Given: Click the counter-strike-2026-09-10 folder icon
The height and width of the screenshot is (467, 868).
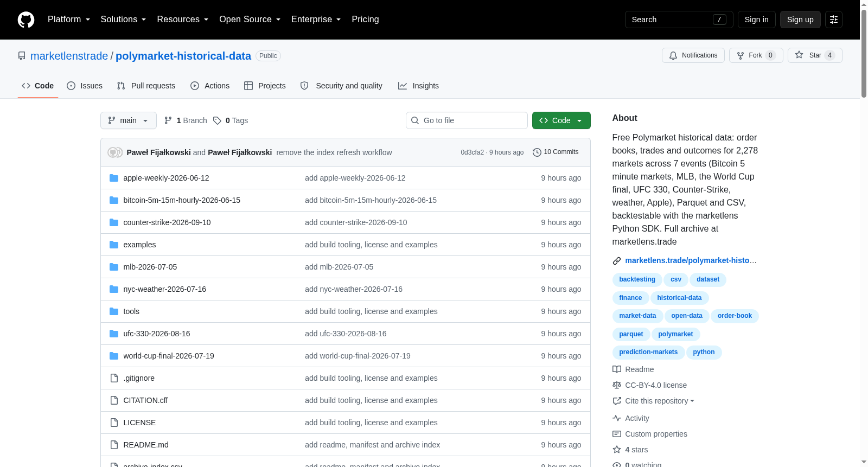Looking at the screenshot, I should (114, 222).
